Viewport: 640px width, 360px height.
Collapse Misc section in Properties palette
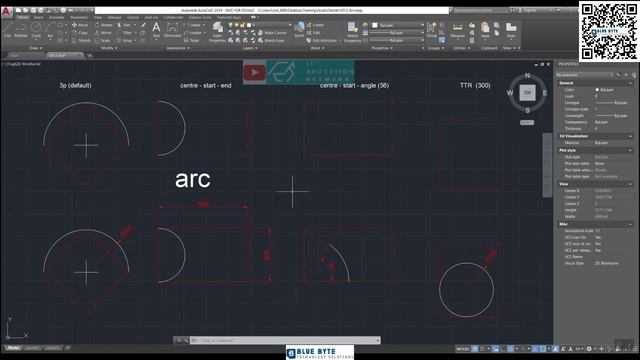(x=631, y=224)
